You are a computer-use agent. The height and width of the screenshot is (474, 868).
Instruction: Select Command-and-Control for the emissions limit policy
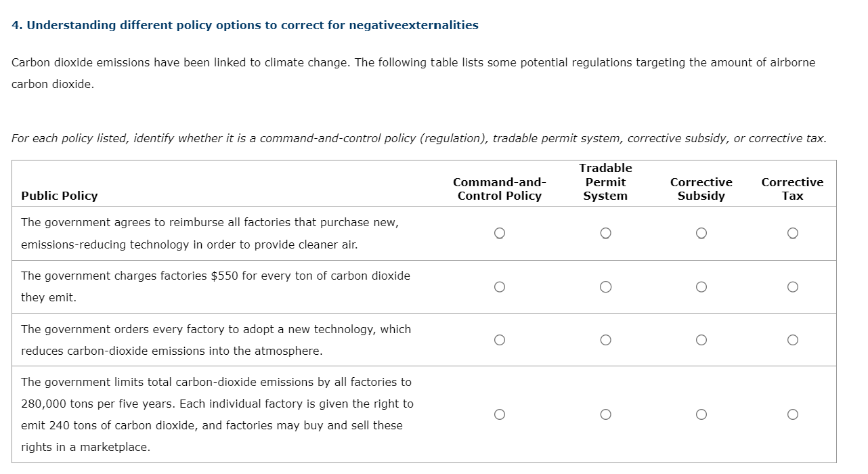pos(500,414)
